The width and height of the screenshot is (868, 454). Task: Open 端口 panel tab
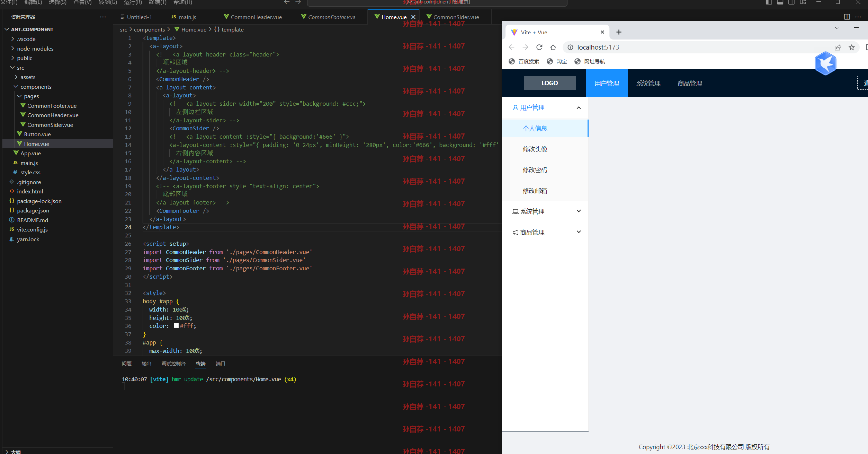coord(221,364)
